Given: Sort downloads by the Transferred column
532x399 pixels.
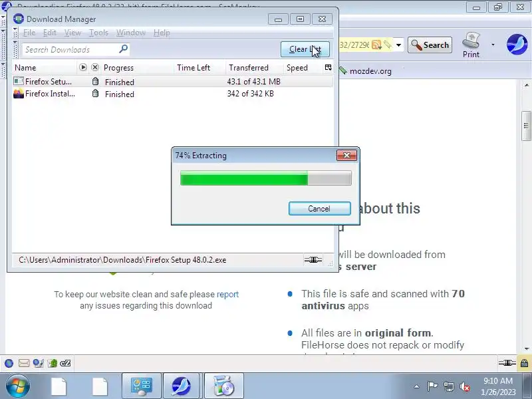Looking at the screenshot, I should (x=255, y=68).
